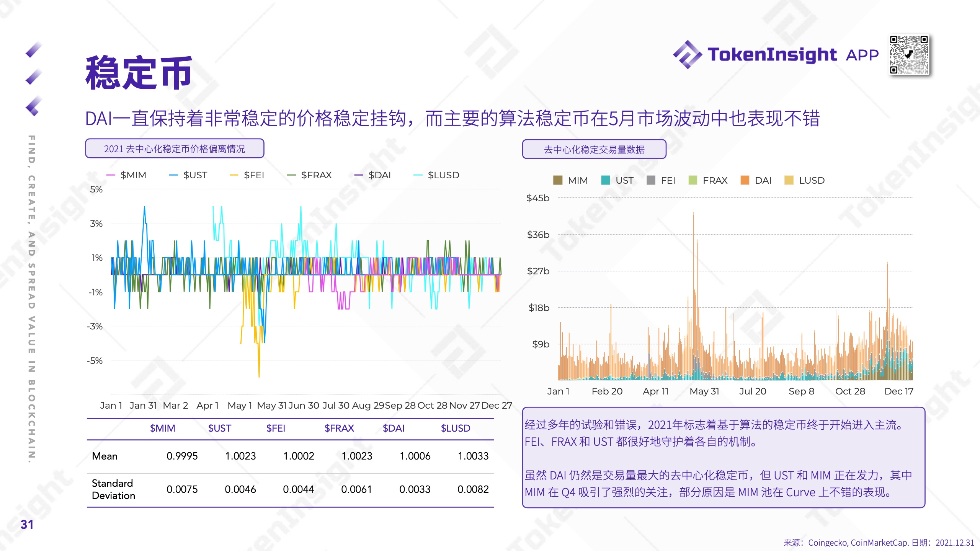This screenshot has width=980, height=551.
Task: Click the $LUSD mean value 1.0033
Action: click(x=473, y=456)
